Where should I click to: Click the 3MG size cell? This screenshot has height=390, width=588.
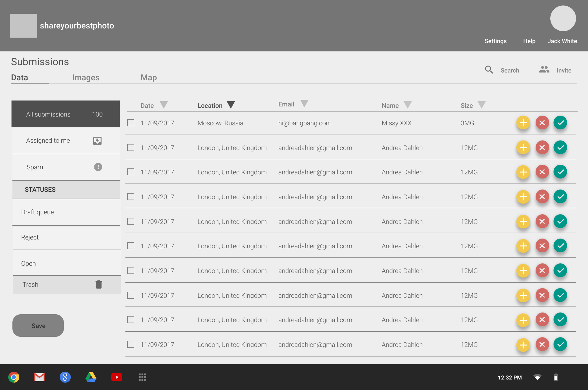coord(467,123)
